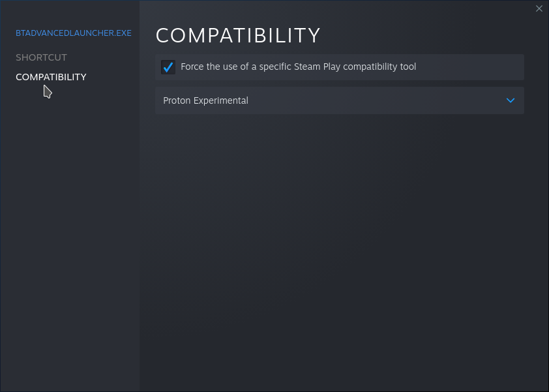Open Shortcut settings from the left sidebar
549x392 pixels.
[x=41, y=57]
